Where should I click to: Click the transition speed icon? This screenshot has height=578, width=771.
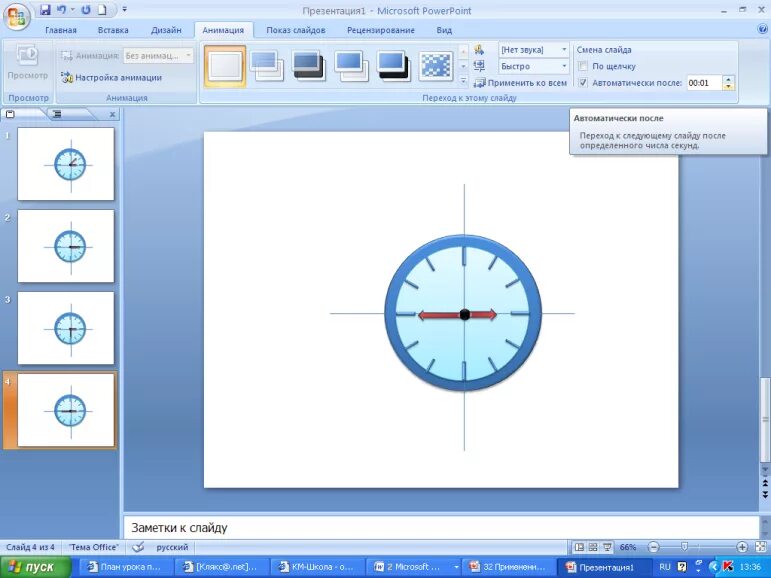(x=479, y=65)
